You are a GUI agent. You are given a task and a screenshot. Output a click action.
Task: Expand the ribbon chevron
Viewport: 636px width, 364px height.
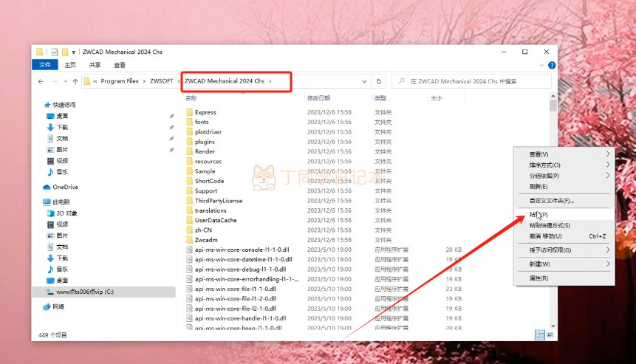[541, 65]
